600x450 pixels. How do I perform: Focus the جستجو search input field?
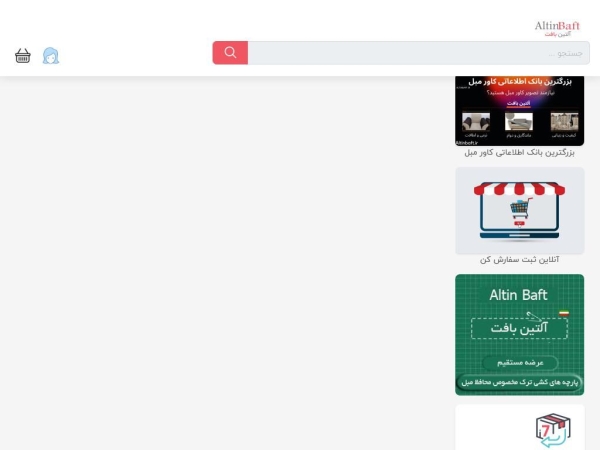click(419, 53)
